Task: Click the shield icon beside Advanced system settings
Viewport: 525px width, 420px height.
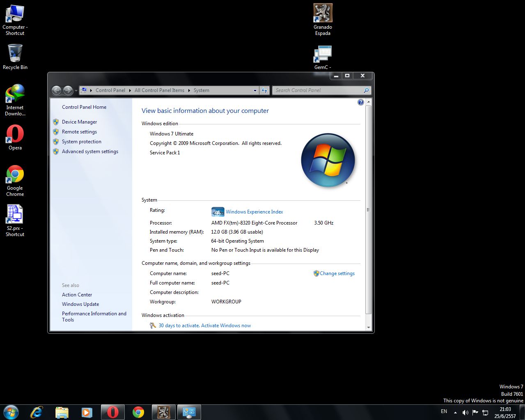Action: click(x=56, y=151)
